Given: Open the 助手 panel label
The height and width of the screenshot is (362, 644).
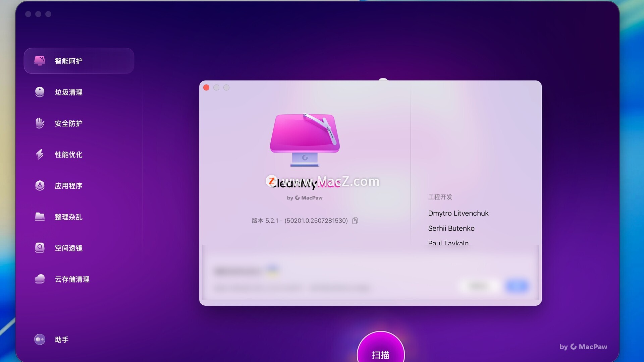Looking at the screenshot, I should click(x=62, y=340).
